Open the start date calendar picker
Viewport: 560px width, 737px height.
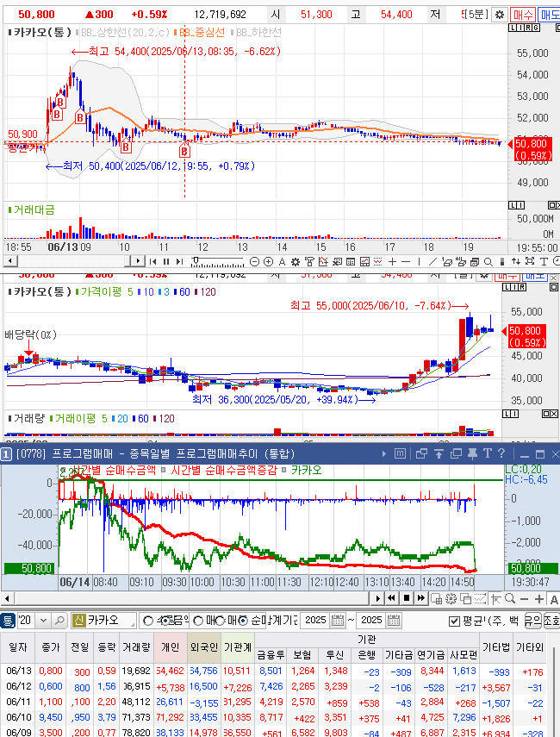[338, 621]
